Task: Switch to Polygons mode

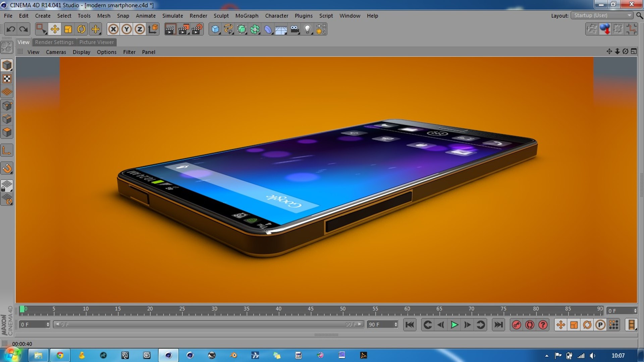Action: [x=7, y=133]
